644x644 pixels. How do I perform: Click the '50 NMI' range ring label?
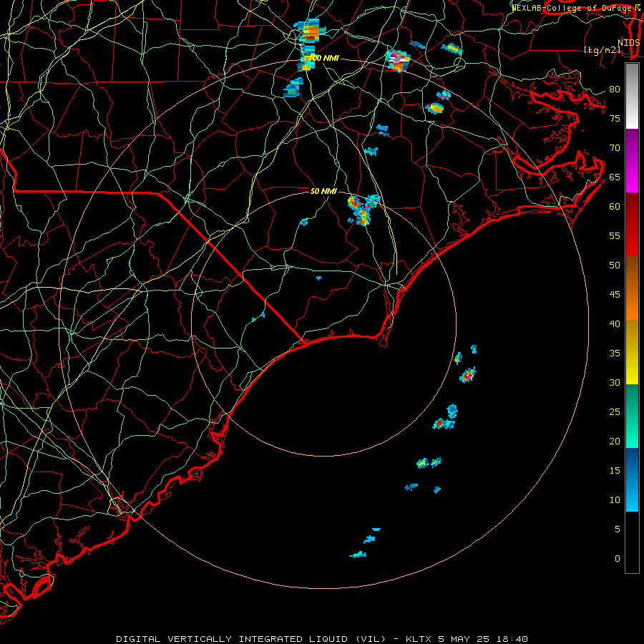point(323,191)
